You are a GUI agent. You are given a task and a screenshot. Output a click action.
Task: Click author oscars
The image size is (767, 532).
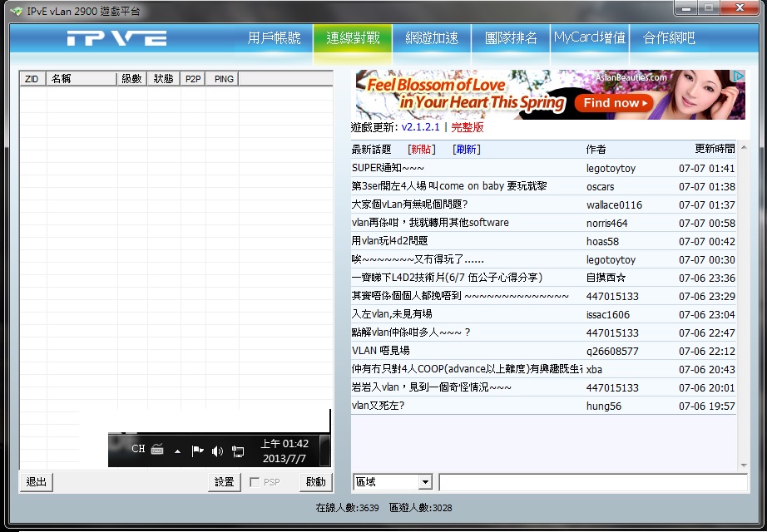tap(600, 186)
